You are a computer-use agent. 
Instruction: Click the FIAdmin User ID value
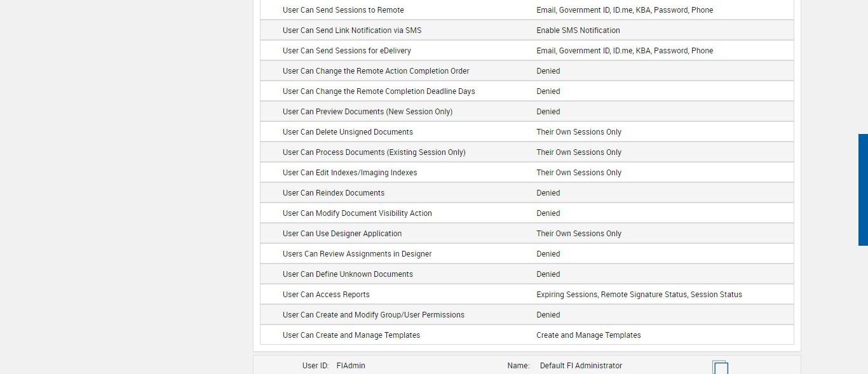tap(351, 366)
